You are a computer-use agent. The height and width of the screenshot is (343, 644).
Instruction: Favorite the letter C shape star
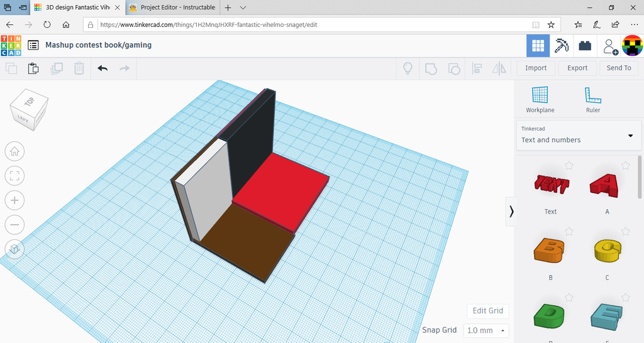[625, 231]
